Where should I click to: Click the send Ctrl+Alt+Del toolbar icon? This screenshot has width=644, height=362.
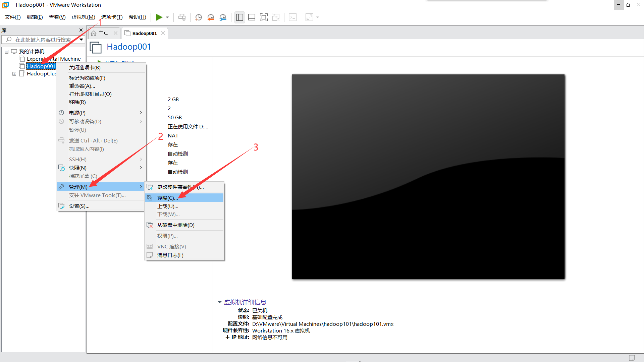click(x=182, y=17)
